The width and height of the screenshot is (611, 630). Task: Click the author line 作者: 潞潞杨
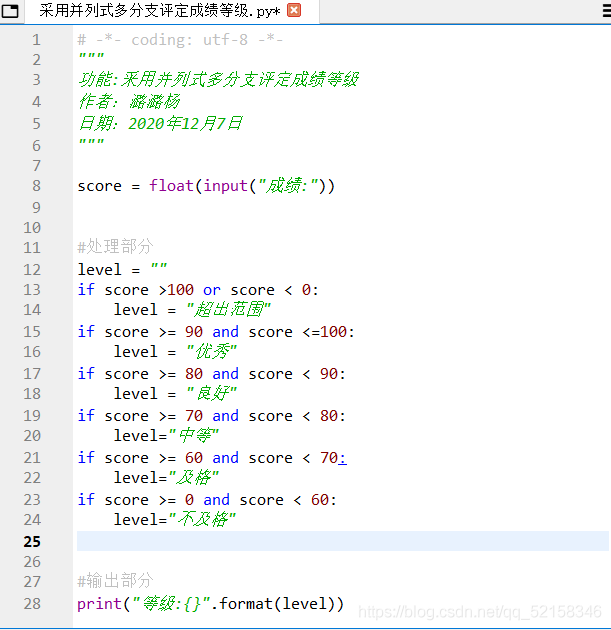pos(129,101)
